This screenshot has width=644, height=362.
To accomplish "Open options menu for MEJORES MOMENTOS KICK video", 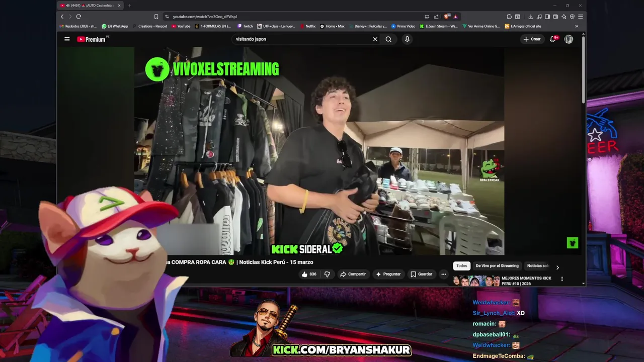I will [562, 279].
